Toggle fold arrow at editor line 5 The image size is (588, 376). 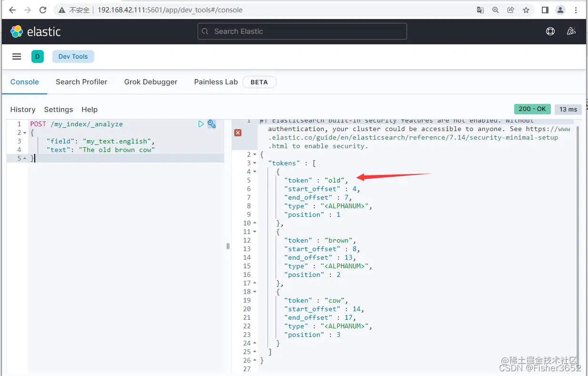[25, 159]
